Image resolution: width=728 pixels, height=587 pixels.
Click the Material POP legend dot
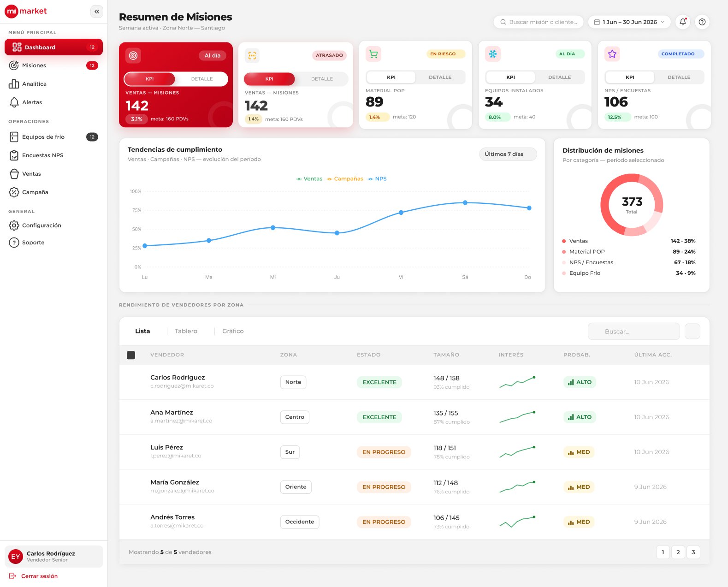[564, 252]
